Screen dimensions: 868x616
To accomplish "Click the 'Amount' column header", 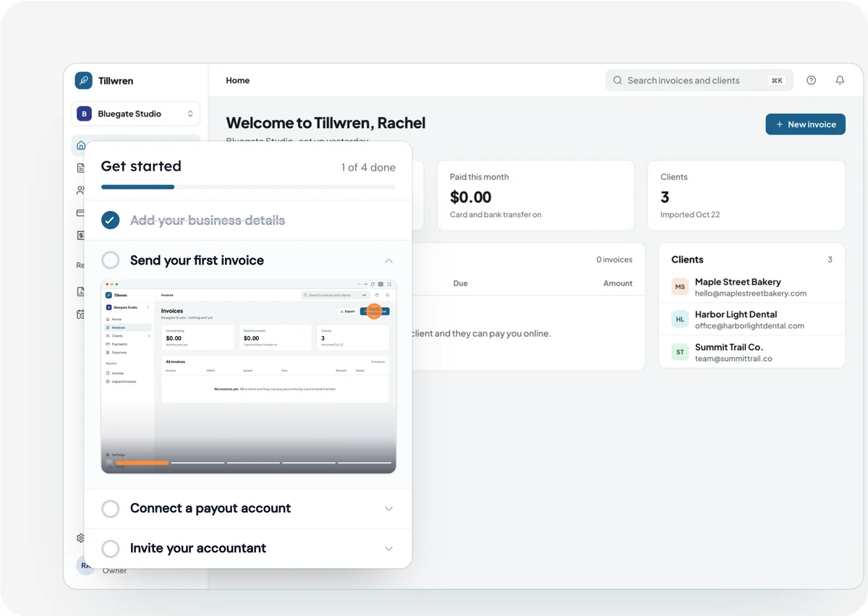I will click(x=618, y=283).
